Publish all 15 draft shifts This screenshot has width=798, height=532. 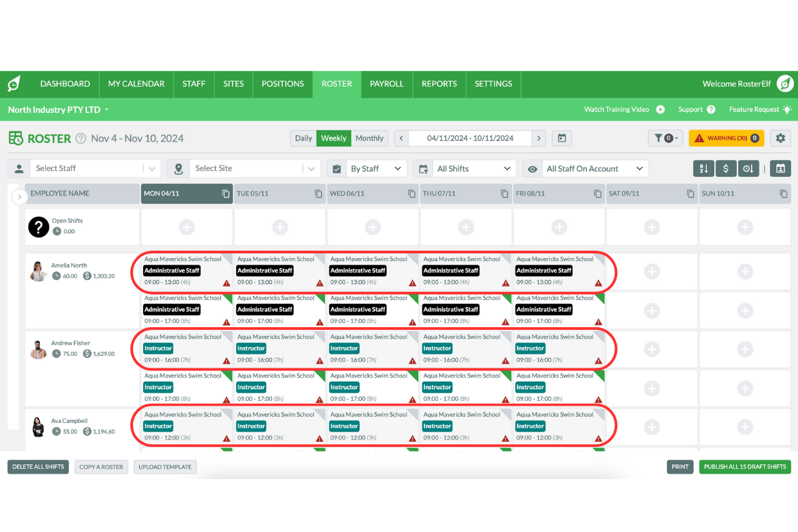click(x=744, y=467)
